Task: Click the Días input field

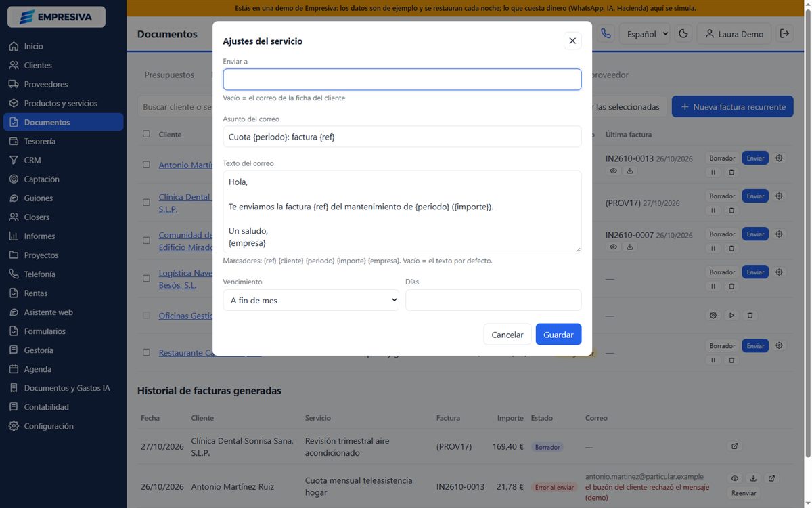Action: 493,300
